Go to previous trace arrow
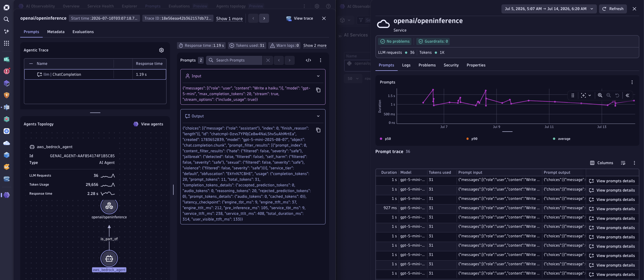The width and height of the screenshot is (644, 280). pyautogui.click(x=253, y=18)
